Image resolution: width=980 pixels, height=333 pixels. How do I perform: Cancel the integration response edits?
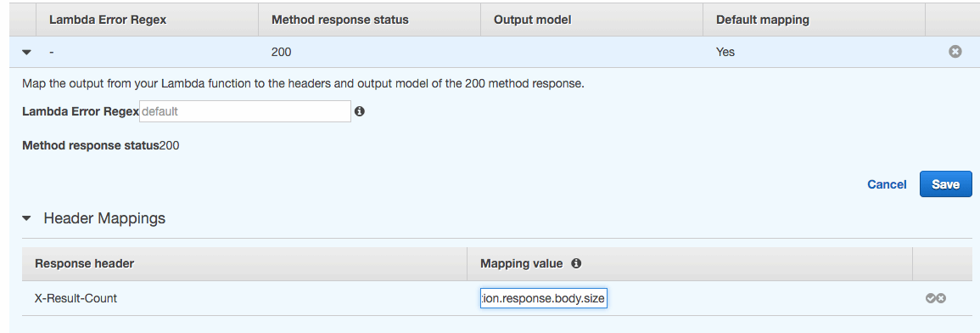click(x=887, y=184)
